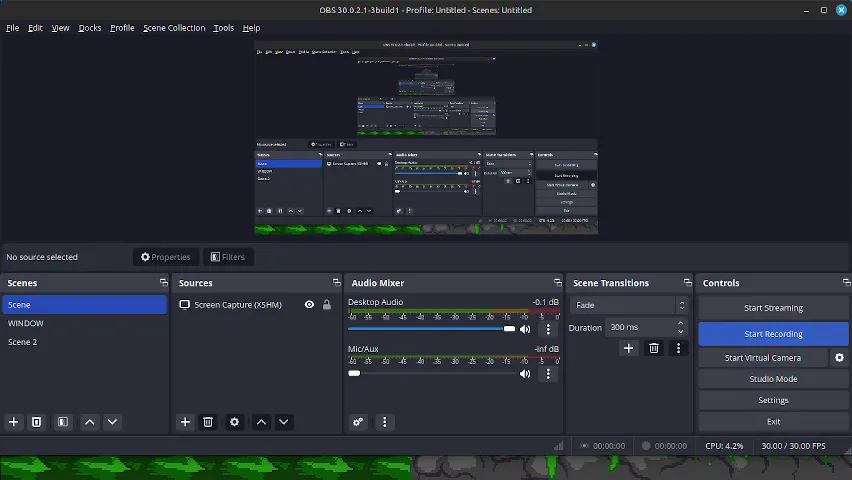Add a new source with plus icon
Viewport: 852px width, 480px height.
[185, 422]
